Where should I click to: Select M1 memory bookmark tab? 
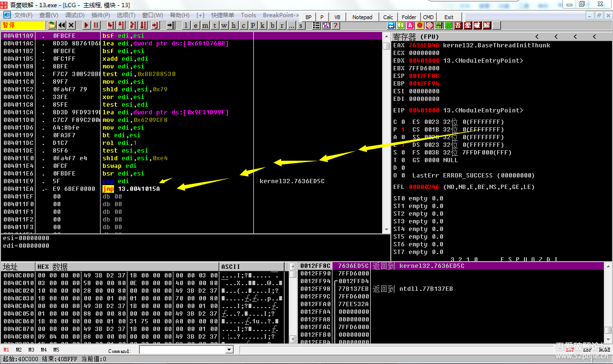(6, 350)
